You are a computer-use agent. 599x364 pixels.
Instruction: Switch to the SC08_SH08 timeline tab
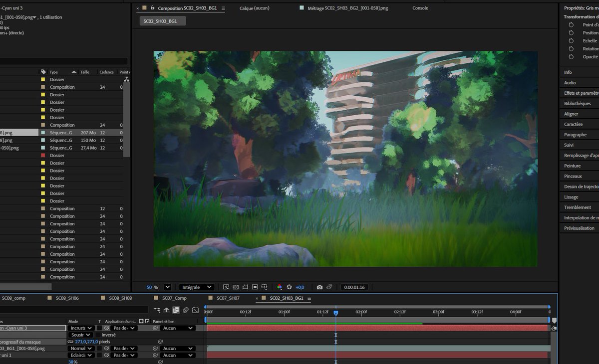(x=120, y=298)
